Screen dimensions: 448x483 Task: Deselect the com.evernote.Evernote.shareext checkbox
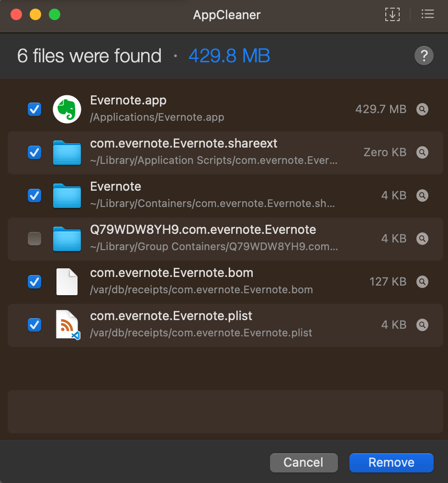pos(34,152)
